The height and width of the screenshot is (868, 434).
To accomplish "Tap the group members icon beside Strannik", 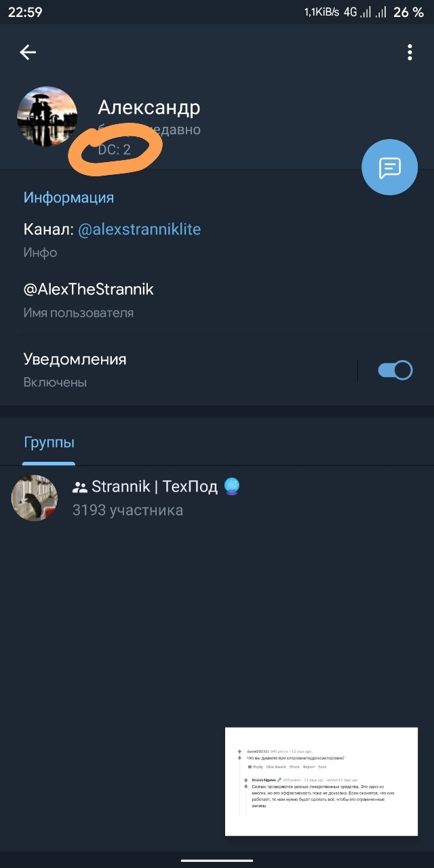I will (x=80, y=487).
